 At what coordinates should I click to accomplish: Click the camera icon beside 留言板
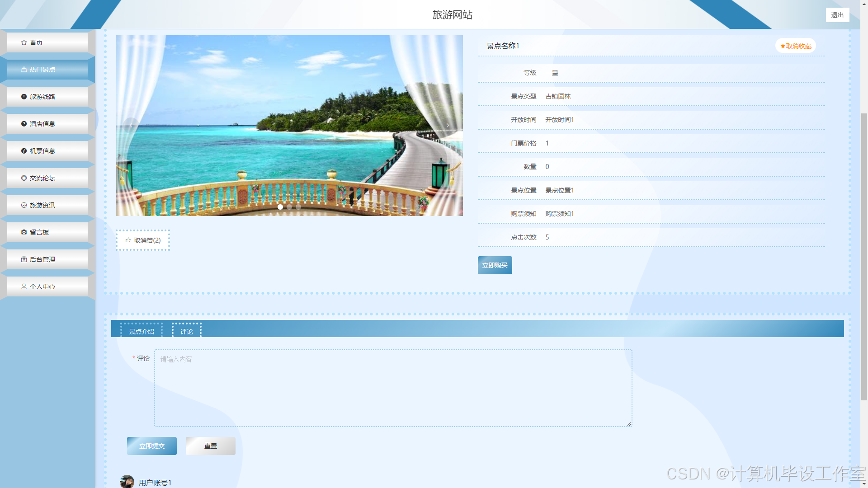pos(24,232)
